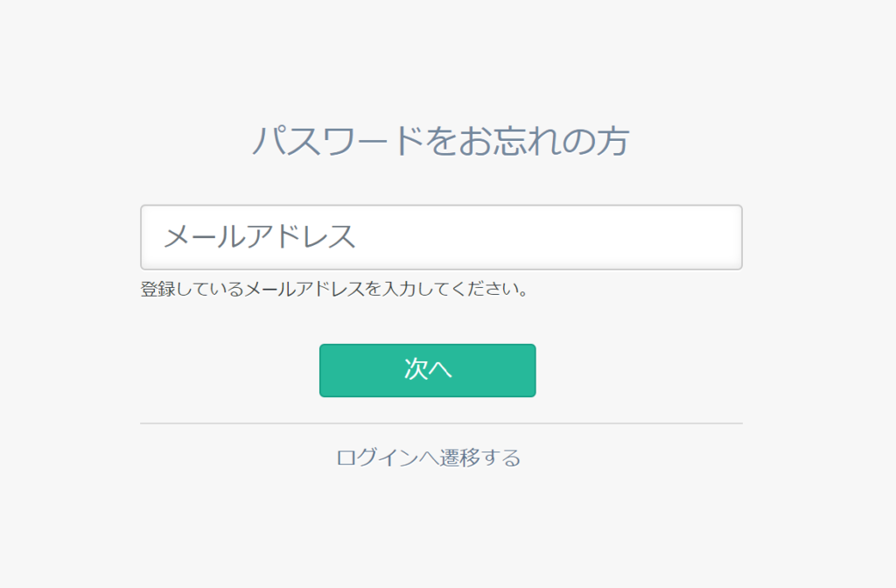896x588 pixels.
Task: Click the メールアドレス placeholder text
Action: (260, 237)
